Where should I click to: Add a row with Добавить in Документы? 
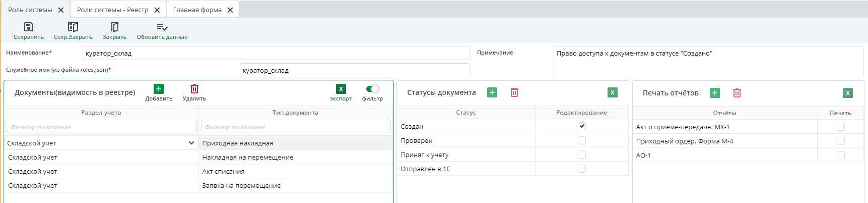159,89
